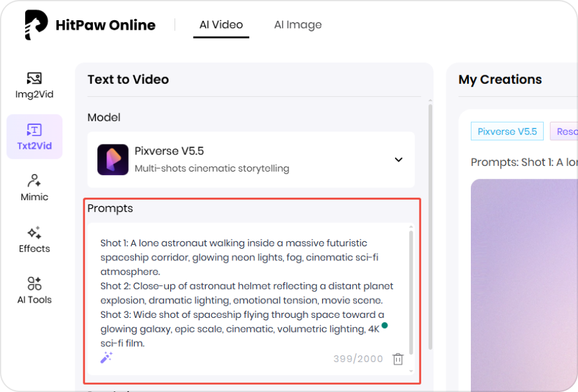Expand the model selection dropdown
Viewport: 578px width, 392px height.
399,159
